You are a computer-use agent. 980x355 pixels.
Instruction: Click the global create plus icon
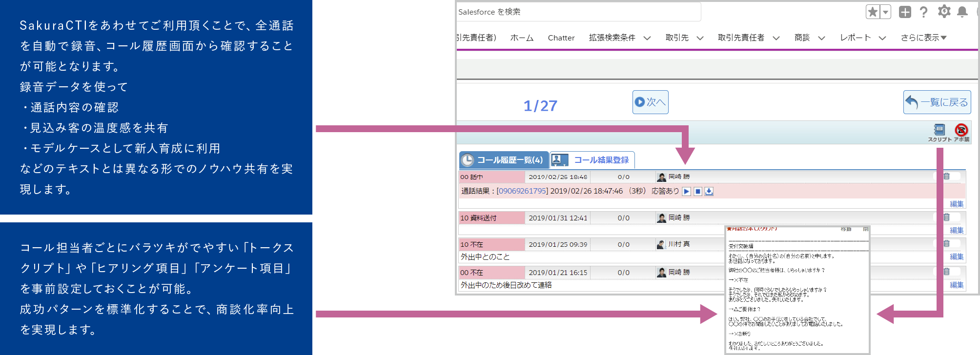coord(905,12)
